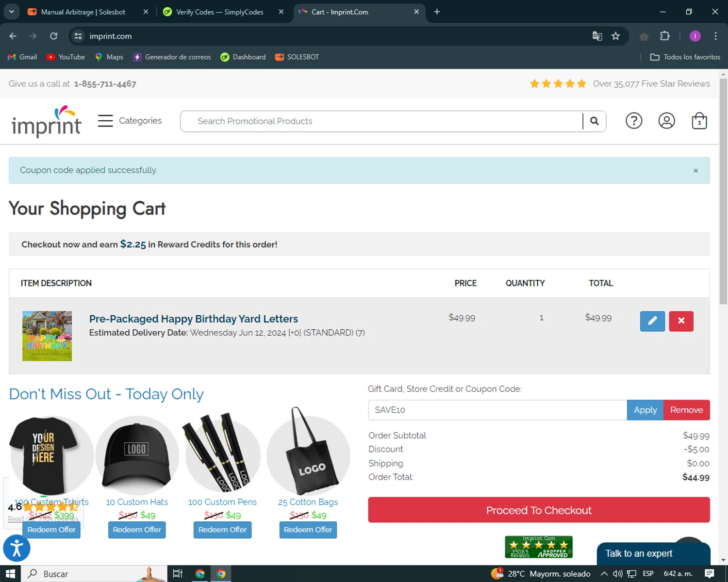Click the cotton bag product image
The image size is (728, 582).
click(308, 452)
